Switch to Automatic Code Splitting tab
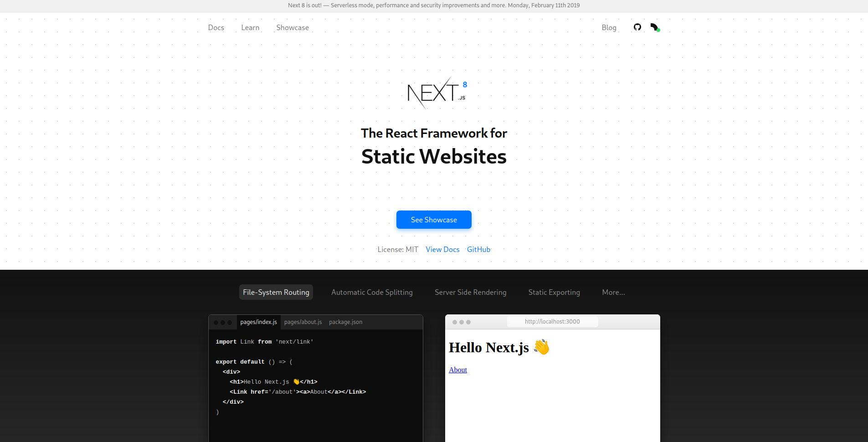The image size is (868, 442). click(x=372, y=292)
